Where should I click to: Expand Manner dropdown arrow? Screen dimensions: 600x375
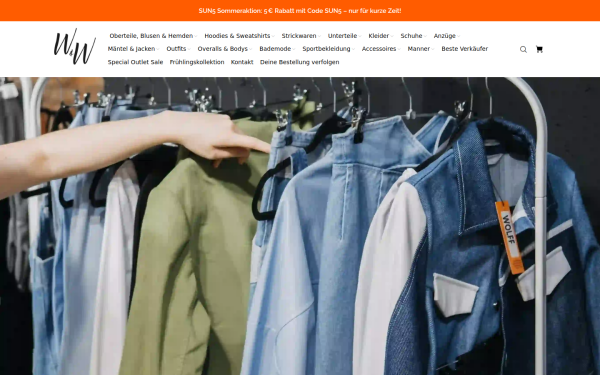433,49
